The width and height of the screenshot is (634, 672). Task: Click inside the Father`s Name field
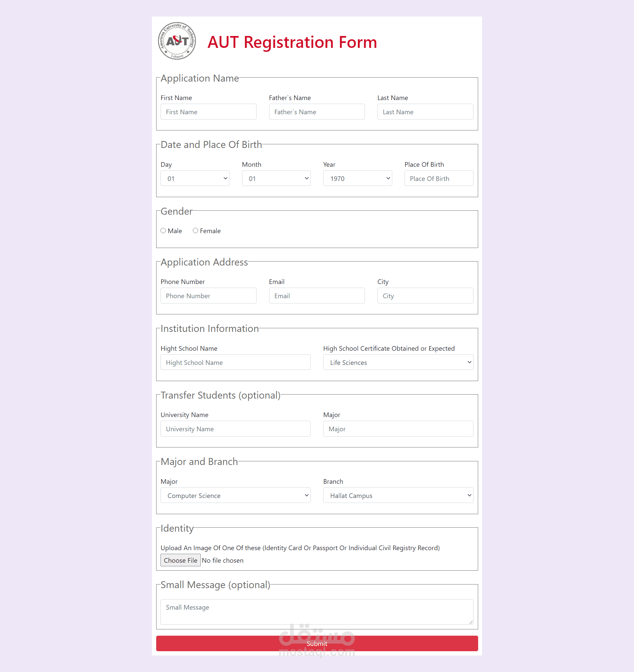tap(317, 112)
